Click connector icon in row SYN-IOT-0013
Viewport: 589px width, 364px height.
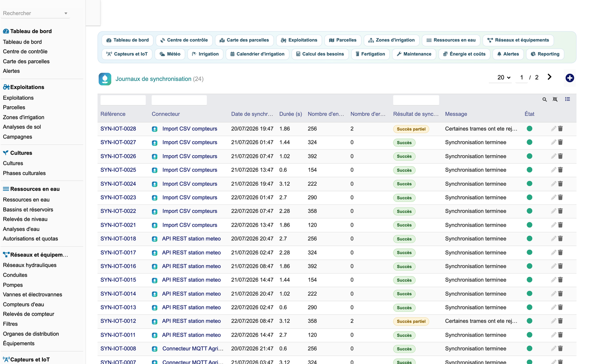[155, 308]
